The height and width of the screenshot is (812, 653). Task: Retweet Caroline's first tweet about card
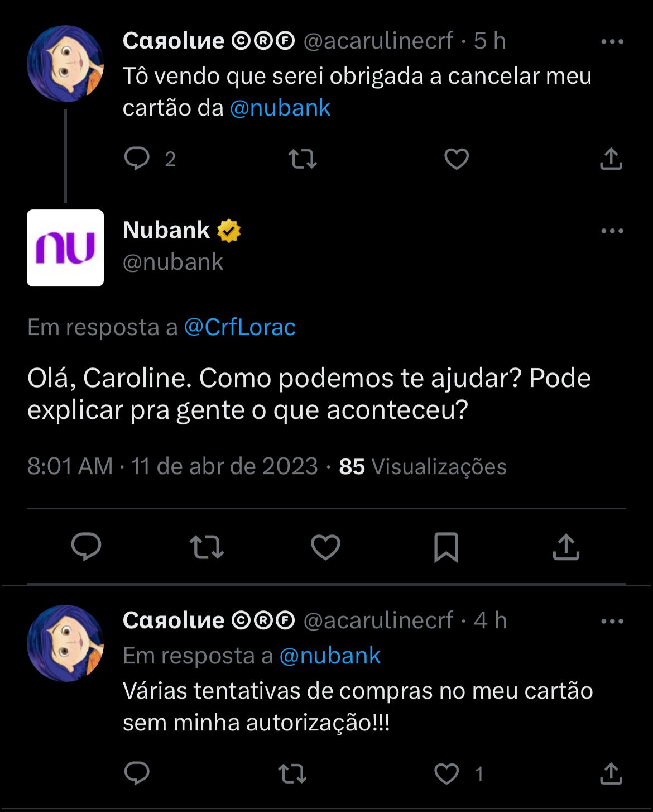coord(303,159)
